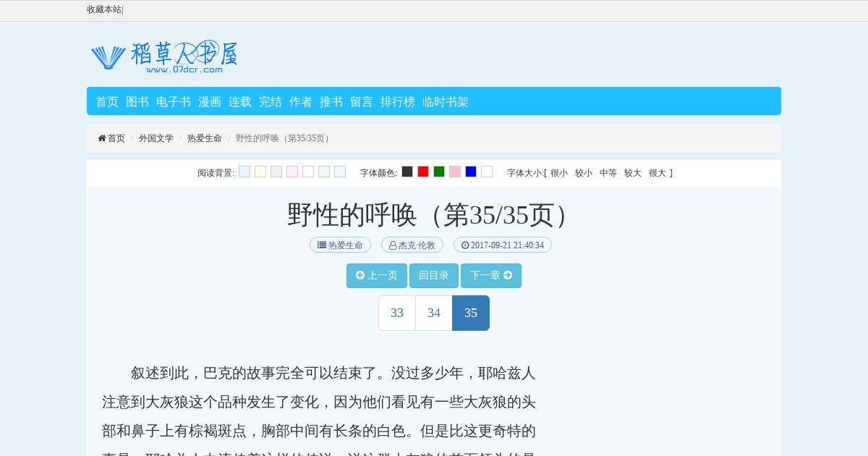Open 留言 navigation item
868x456 pixels.
[x=362, y=102]
